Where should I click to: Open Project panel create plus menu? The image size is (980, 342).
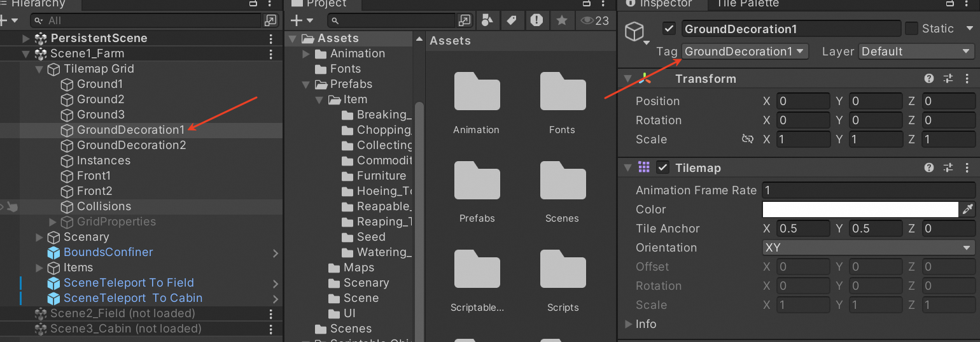pyautogui.click(x=301, y=20)
